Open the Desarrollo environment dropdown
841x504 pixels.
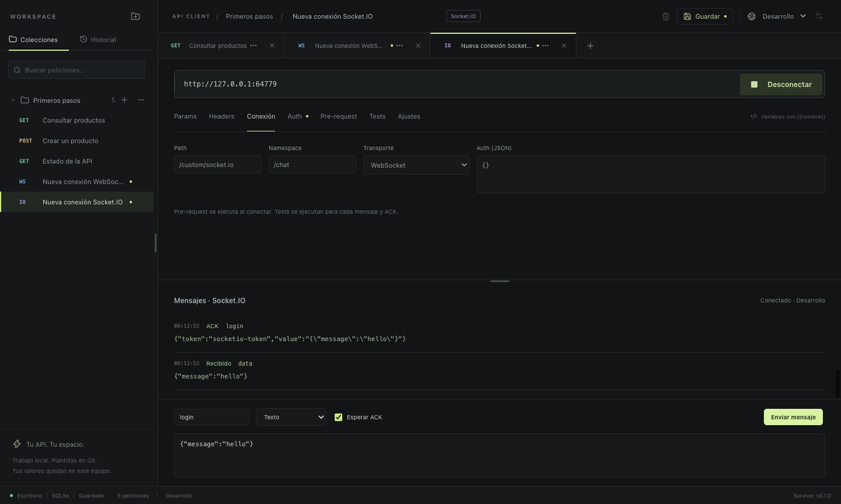(783, 16)
